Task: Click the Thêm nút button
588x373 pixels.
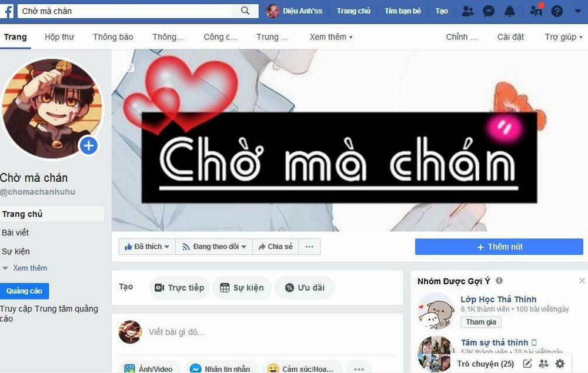Action: pyautogui.click(x=499, y=247)
